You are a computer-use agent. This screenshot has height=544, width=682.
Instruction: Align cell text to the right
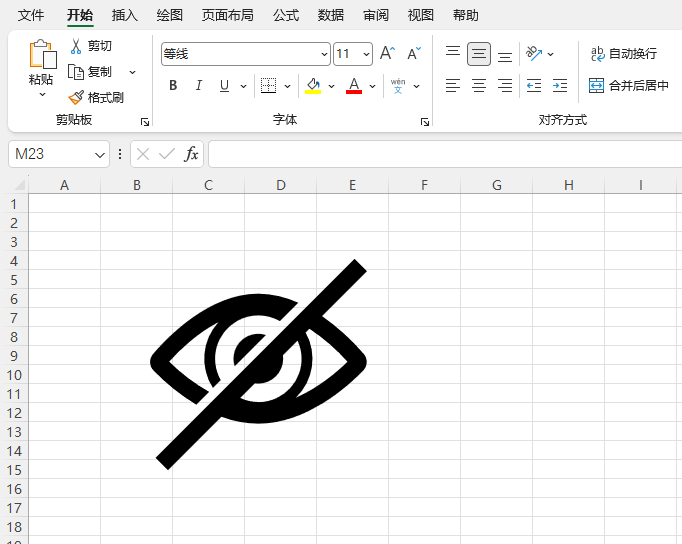(x=505, y=86)
